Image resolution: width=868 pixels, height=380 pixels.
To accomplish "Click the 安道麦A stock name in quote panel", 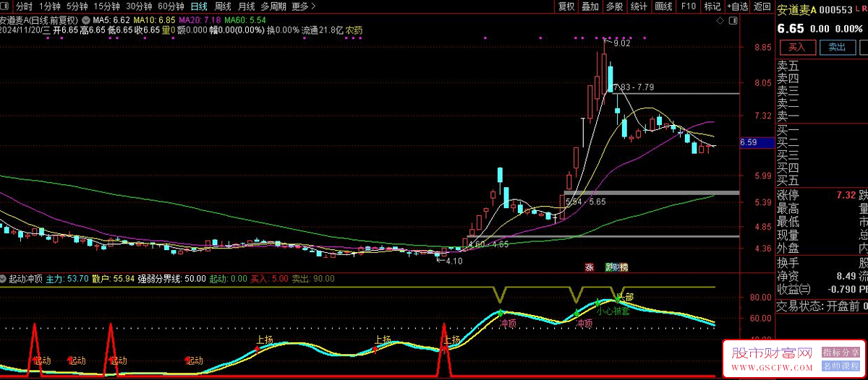I will [x=796, y=10].
